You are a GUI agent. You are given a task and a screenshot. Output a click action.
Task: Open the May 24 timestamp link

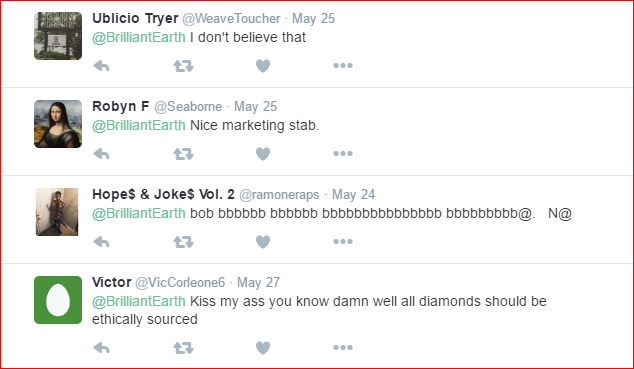[x=353, y=195]
